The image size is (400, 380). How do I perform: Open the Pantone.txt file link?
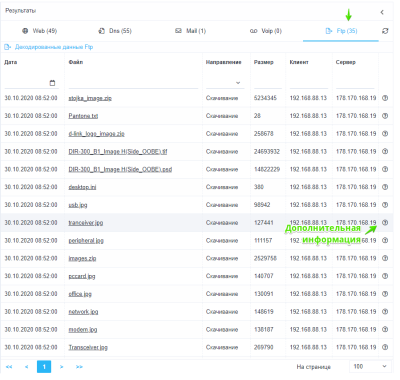point(83,116)
